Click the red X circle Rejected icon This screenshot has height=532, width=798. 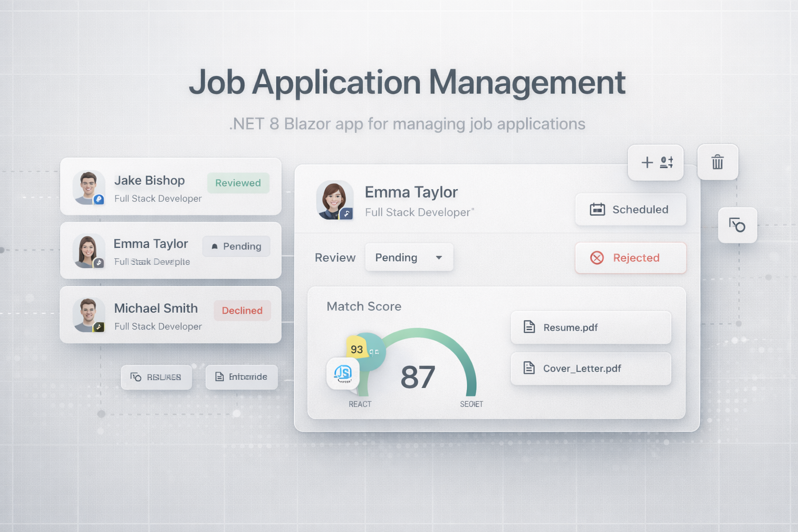point(597,258)
